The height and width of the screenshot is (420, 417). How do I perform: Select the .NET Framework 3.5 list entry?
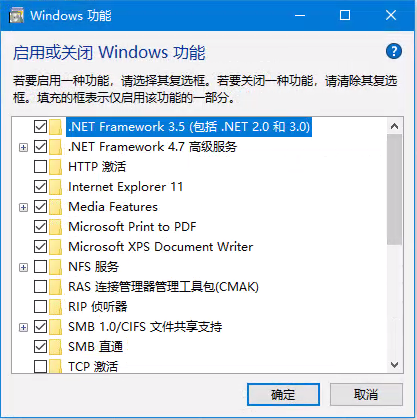pyautogui.click(x=189, y=127)
